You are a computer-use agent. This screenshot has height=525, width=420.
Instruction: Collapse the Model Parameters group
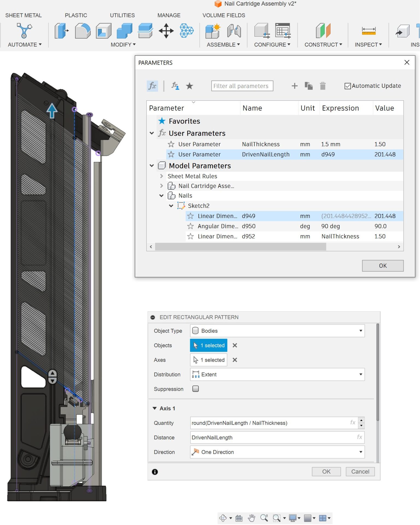coord(152,166)
